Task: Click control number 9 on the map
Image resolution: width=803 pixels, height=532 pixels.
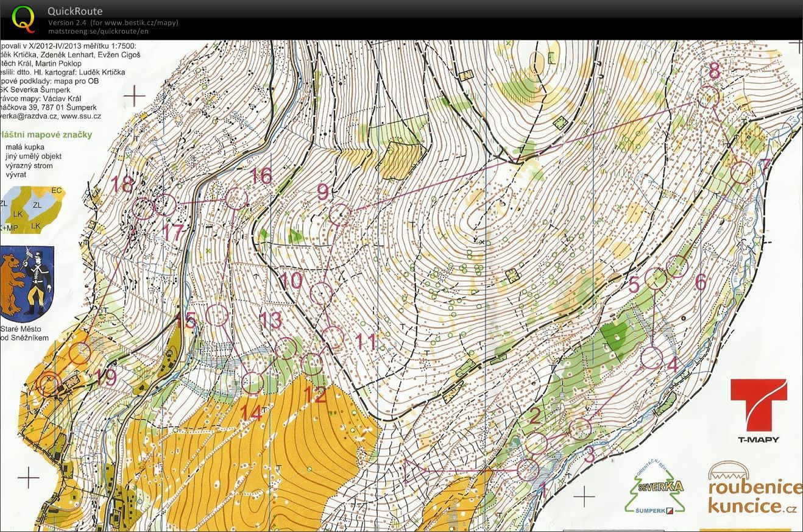Action: pos(323,193)
